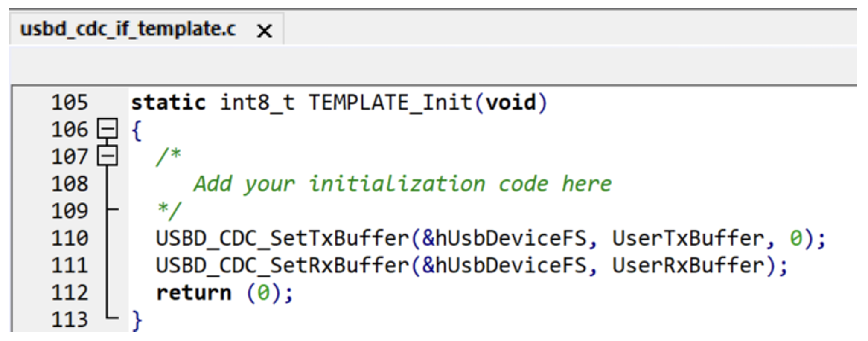
Task: Click the UserRxBuffer argument
Action: (x=688, y=266)
